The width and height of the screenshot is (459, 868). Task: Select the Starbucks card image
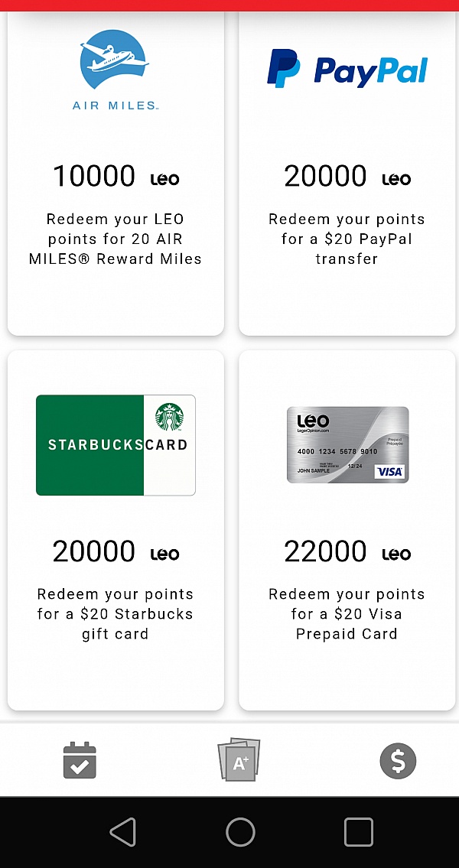click(x=116, y=445)
